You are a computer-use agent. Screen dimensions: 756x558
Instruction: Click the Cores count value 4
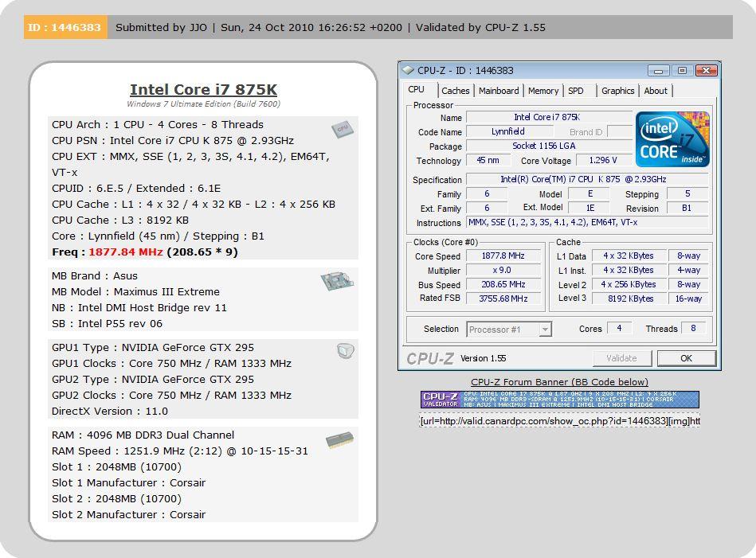point(620,328)
